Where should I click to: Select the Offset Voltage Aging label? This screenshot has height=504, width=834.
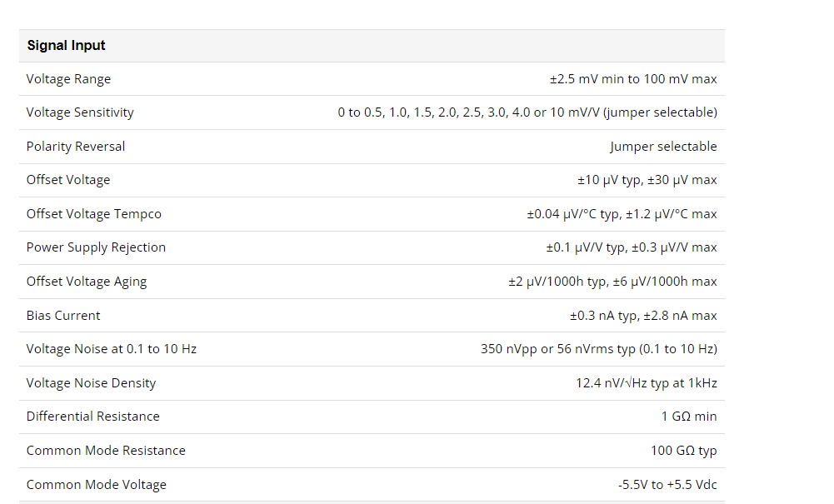(86, 282)
